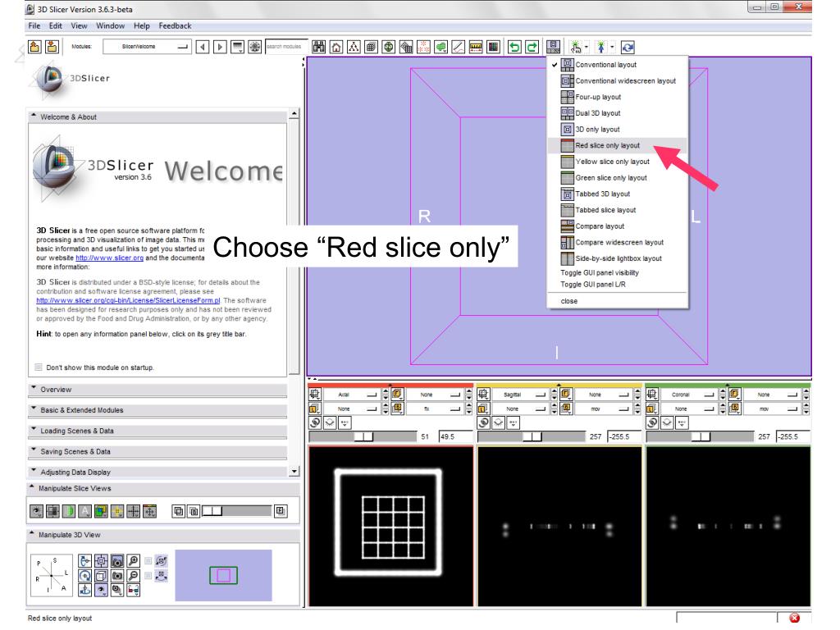840x630 pixels.
Task: Click the center 3D view icon
Action: [101, 561]
